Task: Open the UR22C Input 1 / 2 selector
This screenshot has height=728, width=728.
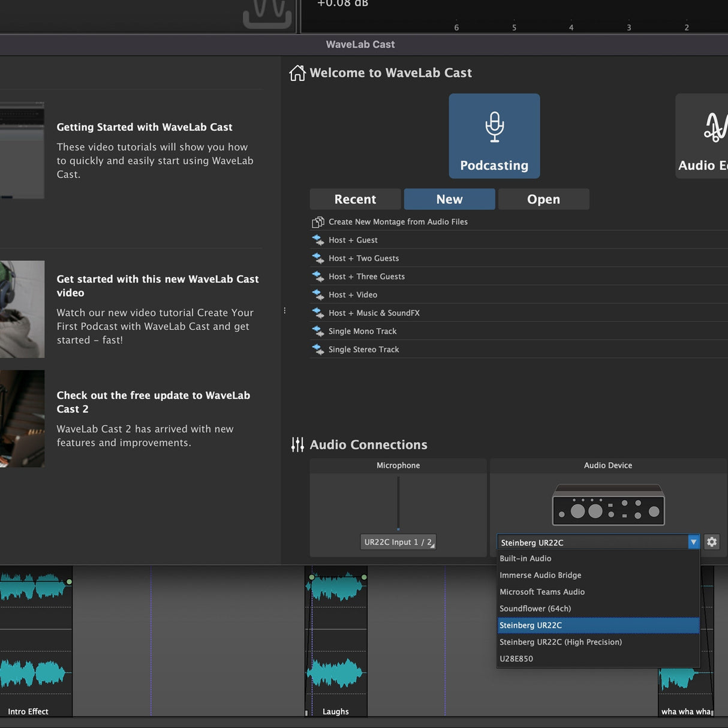Action: 398,542
